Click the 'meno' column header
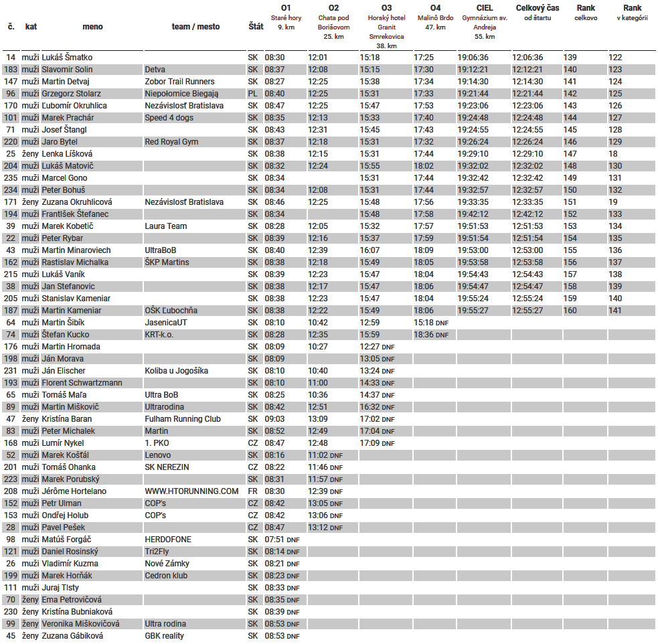The width and height of the screenshot is (658, 644). coord(92,27)
